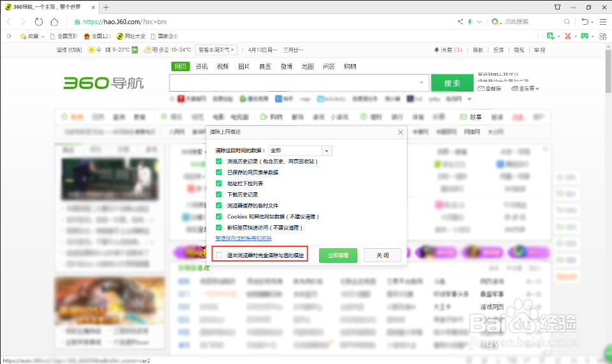Open the news thumbnail image at left
Viewport: 612px width, 364px height.
pyautogui.click(x=110, y=179)
